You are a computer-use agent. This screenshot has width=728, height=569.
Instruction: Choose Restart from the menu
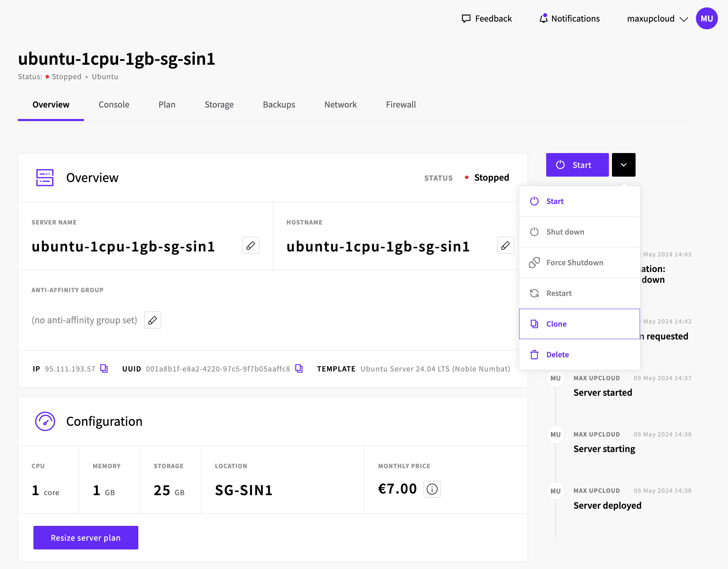(x=579, y=293)
